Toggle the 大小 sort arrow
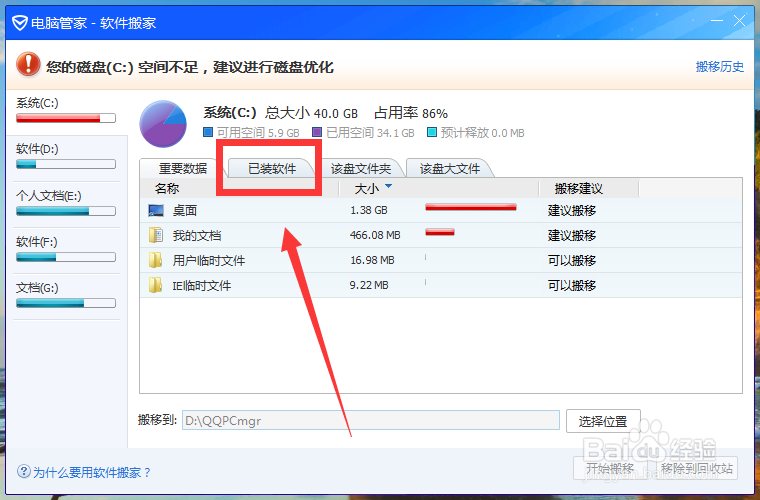760x500 pixels. [x=388, y=186]
